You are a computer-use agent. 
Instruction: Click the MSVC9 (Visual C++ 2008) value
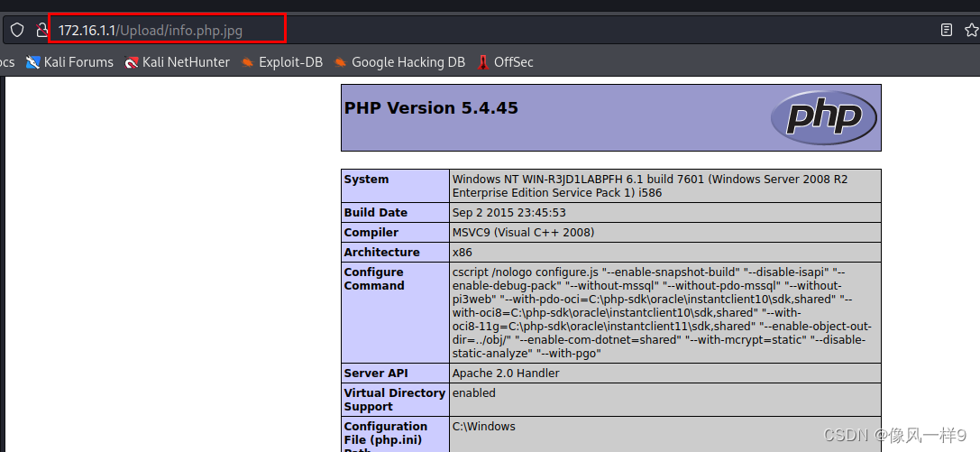(523, 233)
